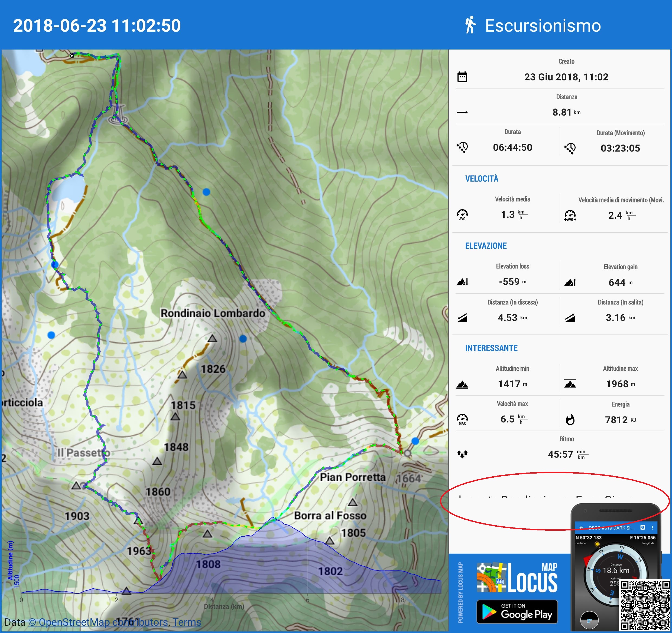Click the average speed gauge icon

pos(462,215)
